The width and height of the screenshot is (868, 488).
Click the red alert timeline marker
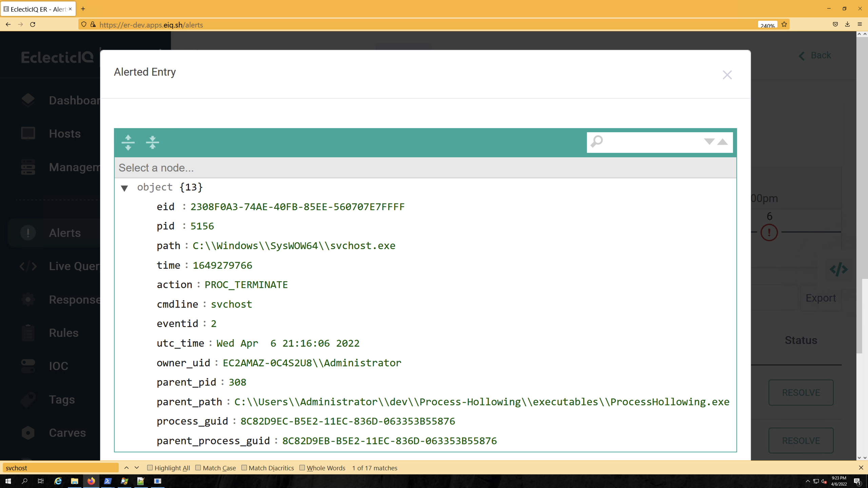coord(769,232)
